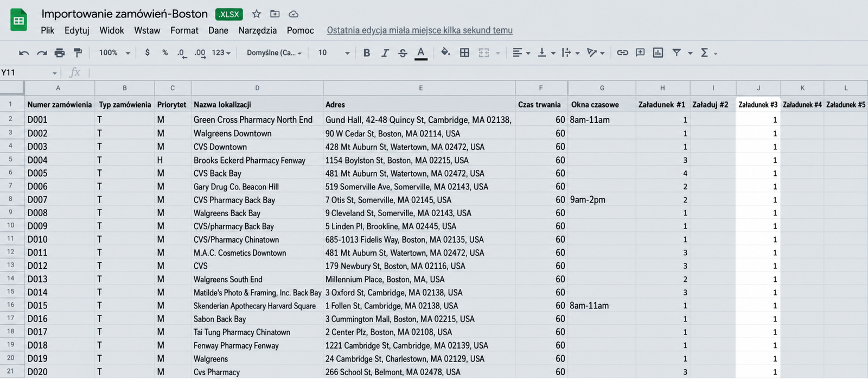Star the Importowanie zamówień-Boston document
868x379 pixels.
[x=257, y=14]
